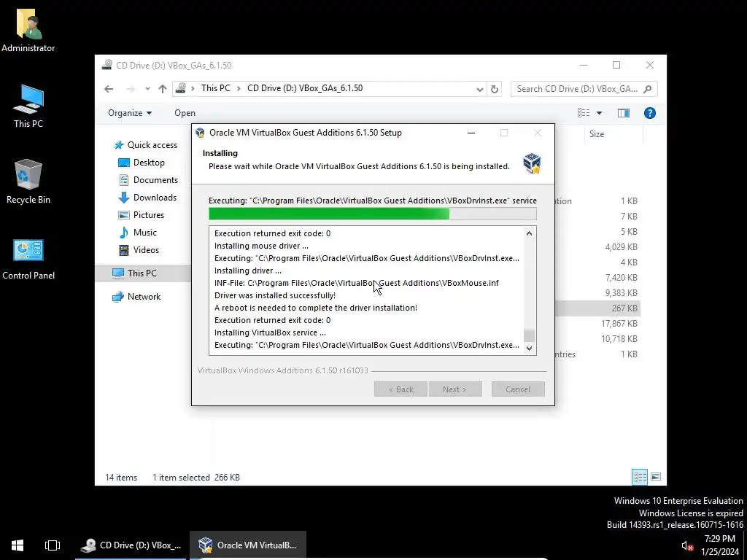Go forward in File Explorer
747x560 pixels.
[x=130, y=88]
